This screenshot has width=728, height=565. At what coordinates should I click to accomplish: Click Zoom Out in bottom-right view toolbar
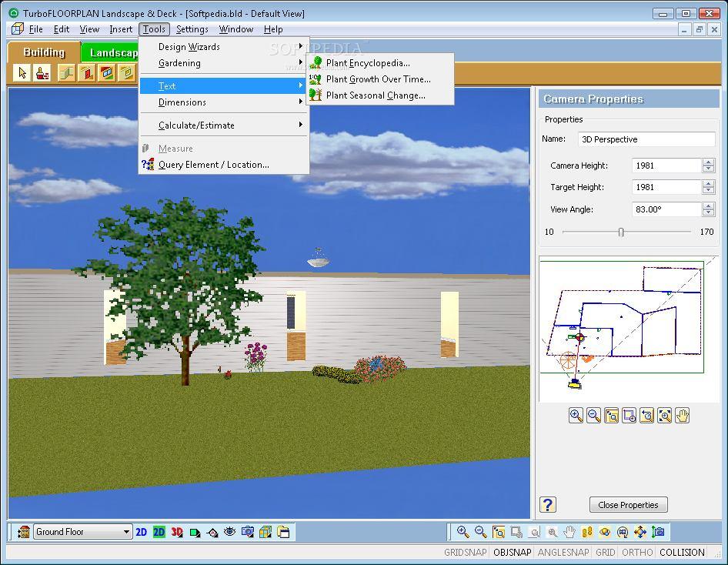[480, 532]
